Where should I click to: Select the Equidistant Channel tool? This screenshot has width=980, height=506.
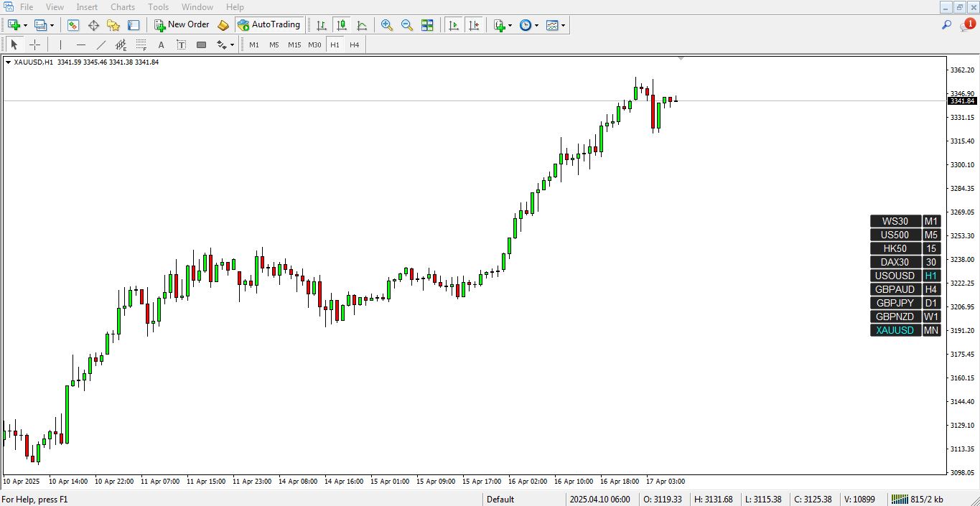pos(121,44)
